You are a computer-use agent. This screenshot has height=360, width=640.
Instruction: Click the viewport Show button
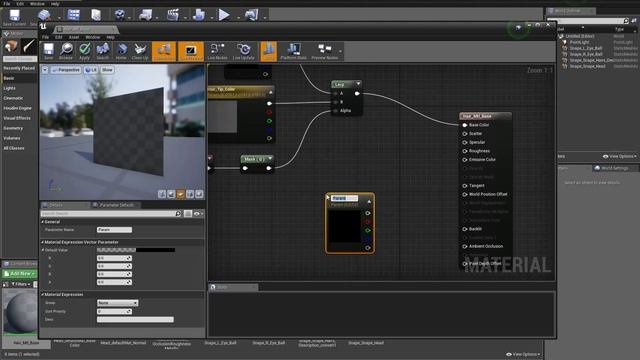[x=107, y=70]
